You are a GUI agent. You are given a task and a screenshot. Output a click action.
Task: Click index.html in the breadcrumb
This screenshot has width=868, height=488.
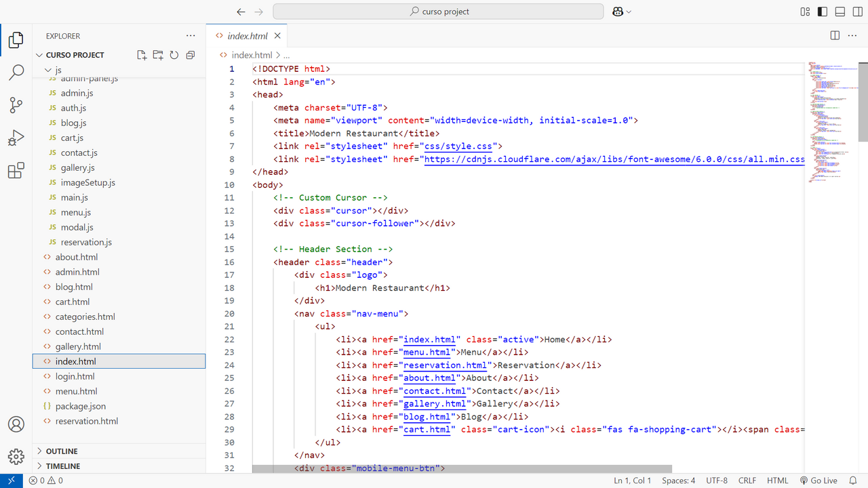(x=252, y=55)
